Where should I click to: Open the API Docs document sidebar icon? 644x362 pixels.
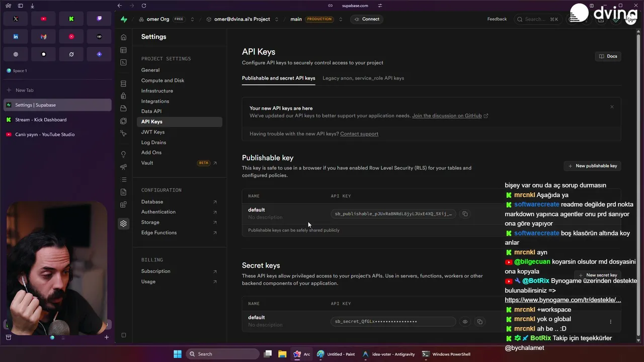coord(123,192)
